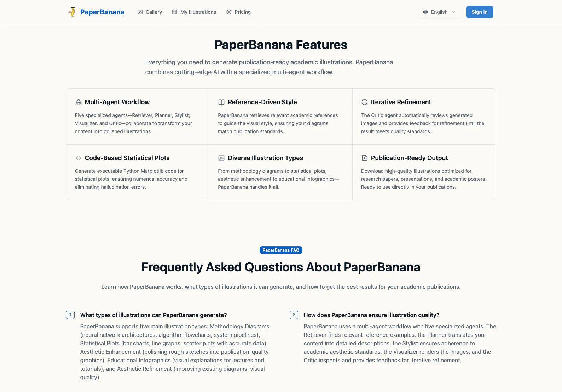The height and width of the screenshot is (392, 562).
Task: Click 'Everything you need to generate' intro paragraph
Action: point(269,67)
